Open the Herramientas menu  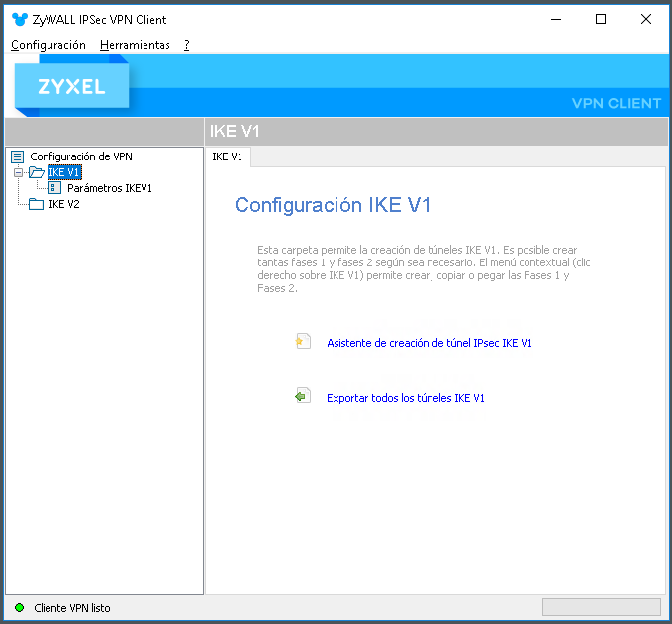[135, 45]
